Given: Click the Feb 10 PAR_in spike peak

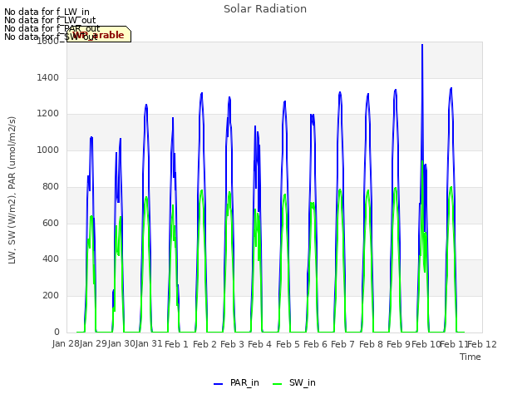Looking at the screenshot, I should [x=422, y=45].
